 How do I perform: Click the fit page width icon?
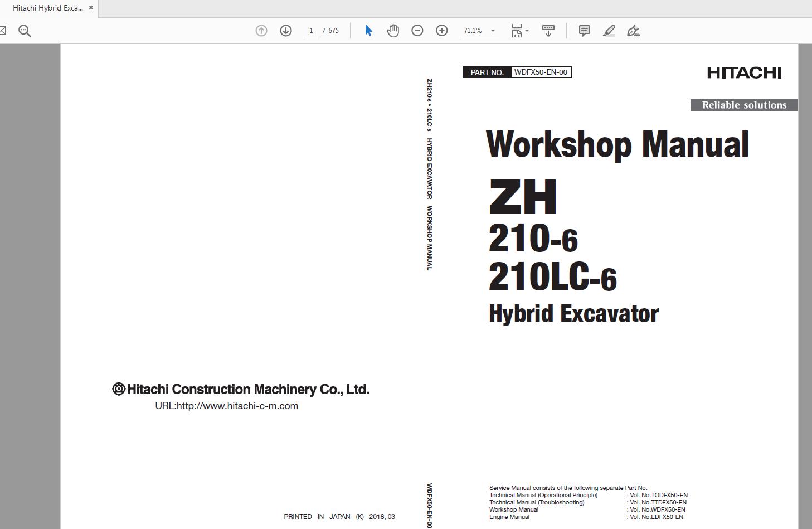click(517, 31)
